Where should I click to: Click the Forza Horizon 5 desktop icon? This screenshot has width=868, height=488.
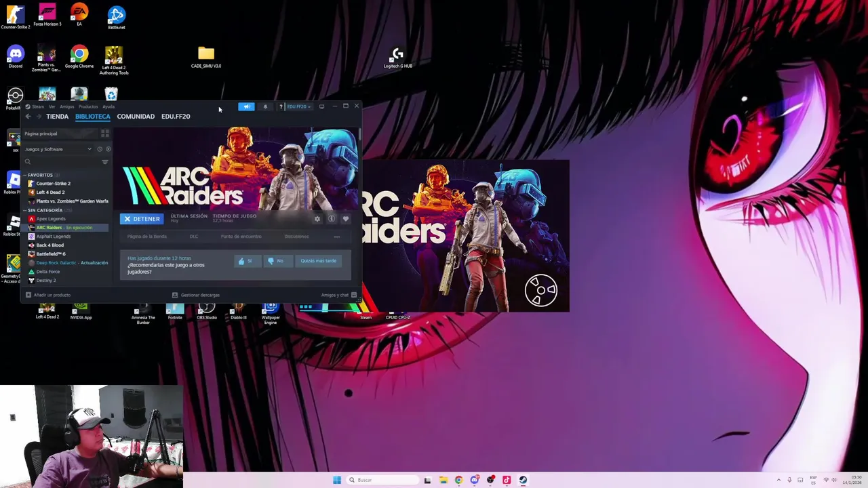pyautogui.click(x=47, y=15)
